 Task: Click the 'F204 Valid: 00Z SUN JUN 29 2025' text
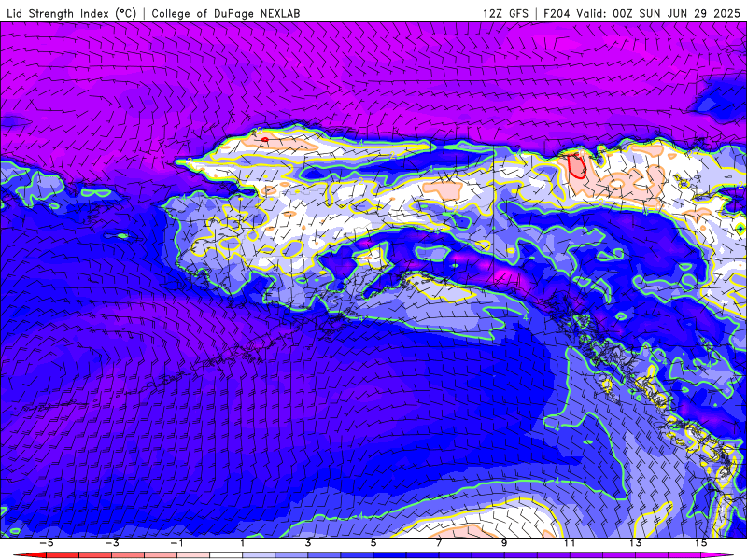(x=641, y=13)
